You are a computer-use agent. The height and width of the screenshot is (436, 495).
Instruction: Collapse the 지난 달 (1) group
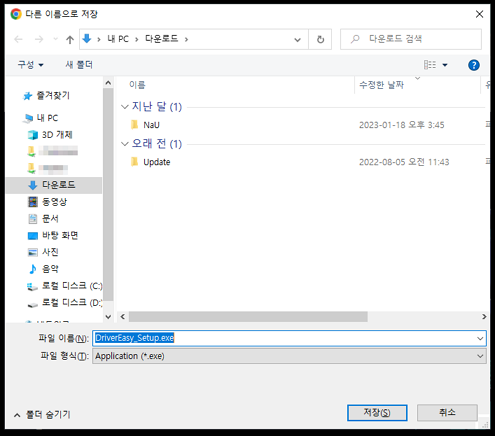pos(125,107)
